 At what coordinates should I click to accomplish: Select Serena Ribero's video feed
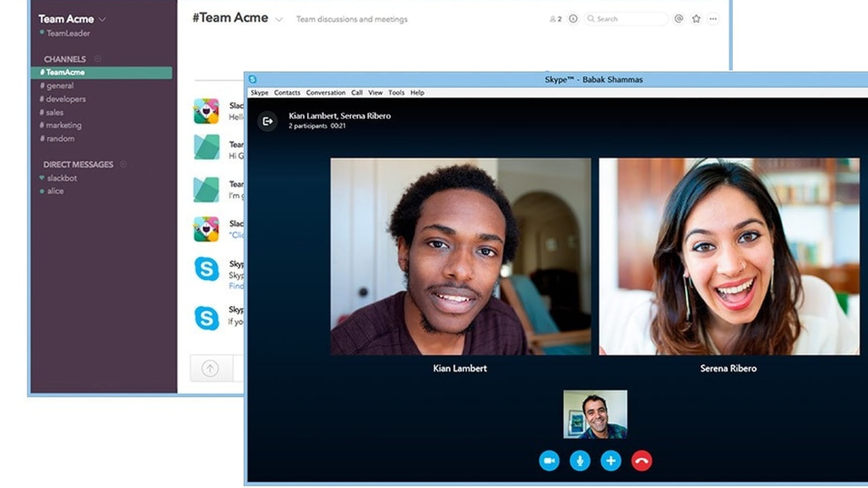pyautogui.click(x=729, y=256)
